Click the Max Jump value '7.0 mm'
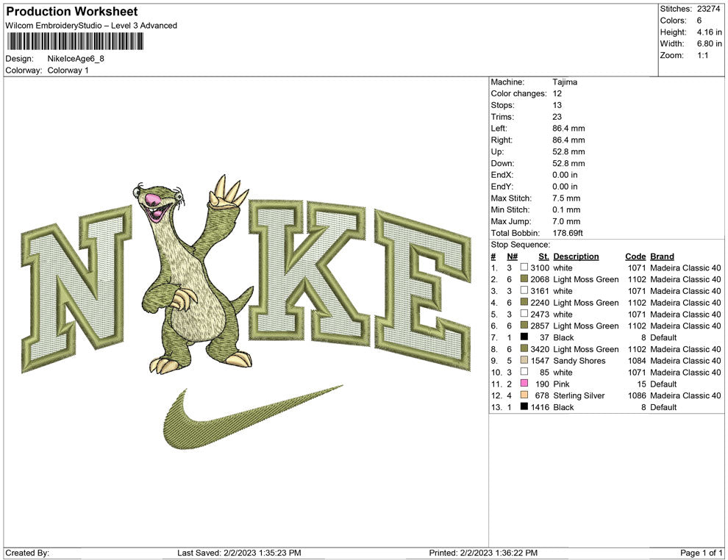The image size is (728, 560). (x=566, y=221)
